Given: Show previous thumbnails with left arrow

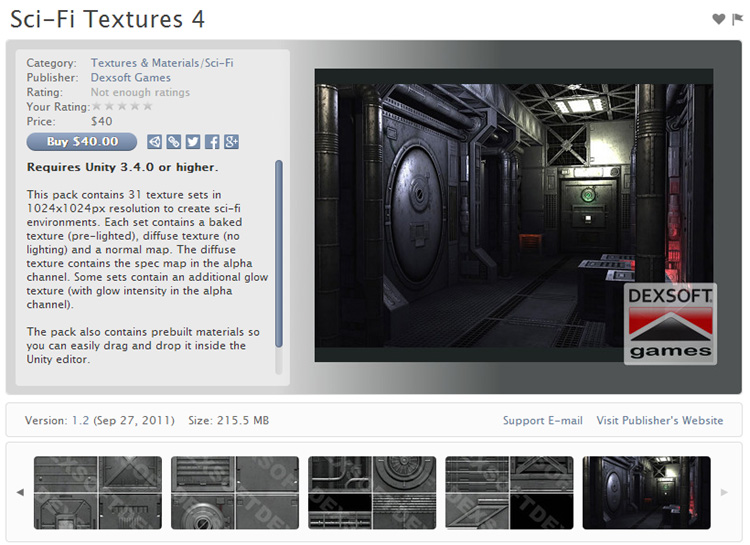Looking at the screenshot, I should coord(20,492).
